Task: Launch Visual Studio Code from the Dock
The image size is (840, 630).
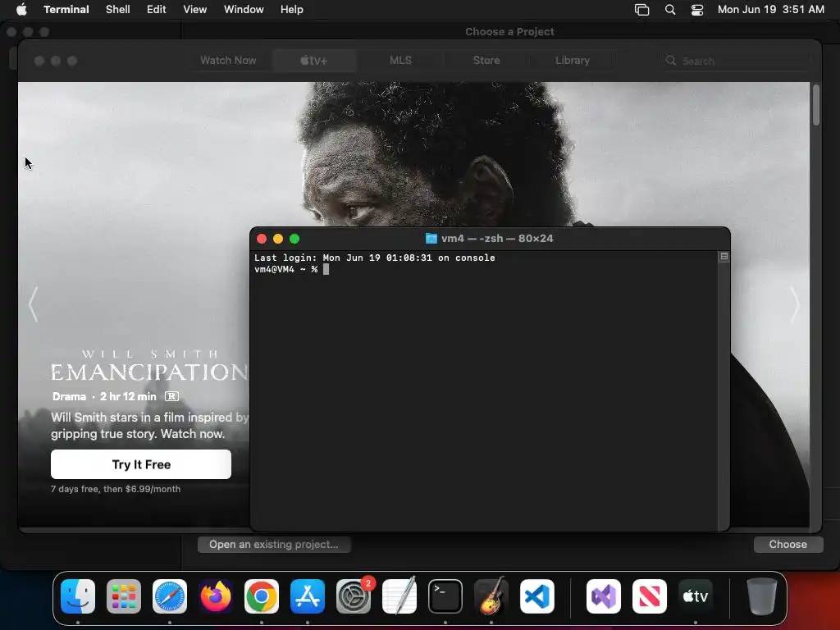Action: click(x=537, y=596)
